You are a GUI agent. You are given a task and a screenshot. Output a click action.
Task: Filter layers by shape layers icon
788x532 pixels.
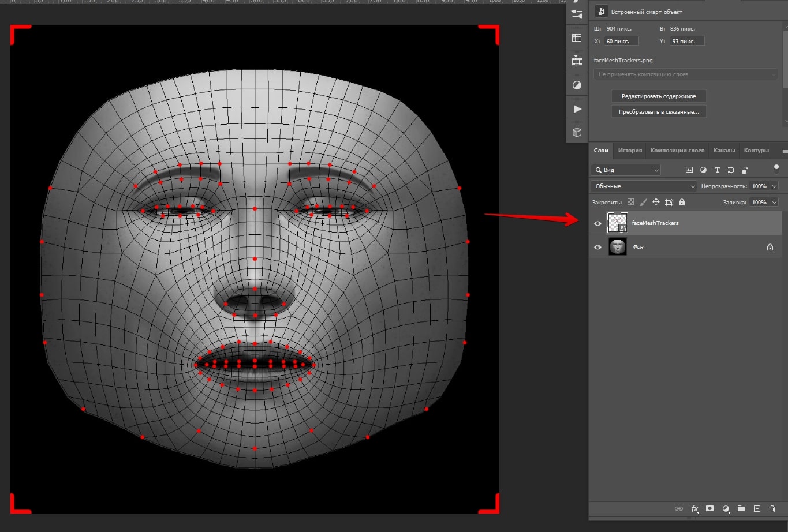731,170
